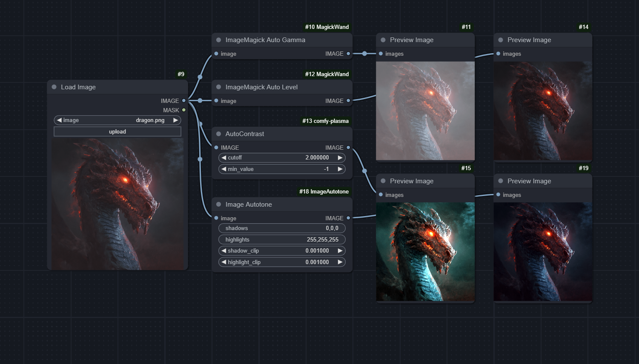
Task: Collapse Preview Image node #11 dot
Action: 383,40
